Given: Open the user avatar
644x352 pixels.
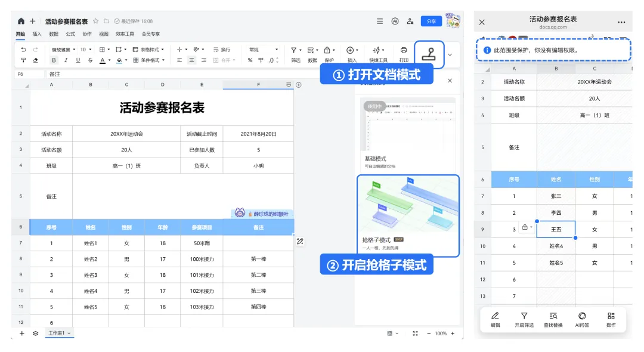Looking at the screenshot, I should click(453, 20).
